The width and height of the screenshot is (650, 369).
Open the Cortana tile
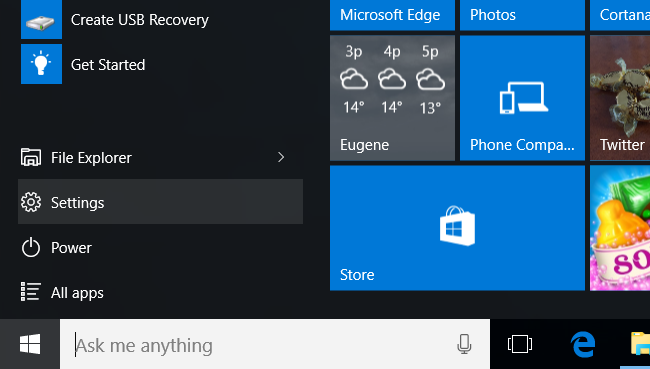[620, 15]
